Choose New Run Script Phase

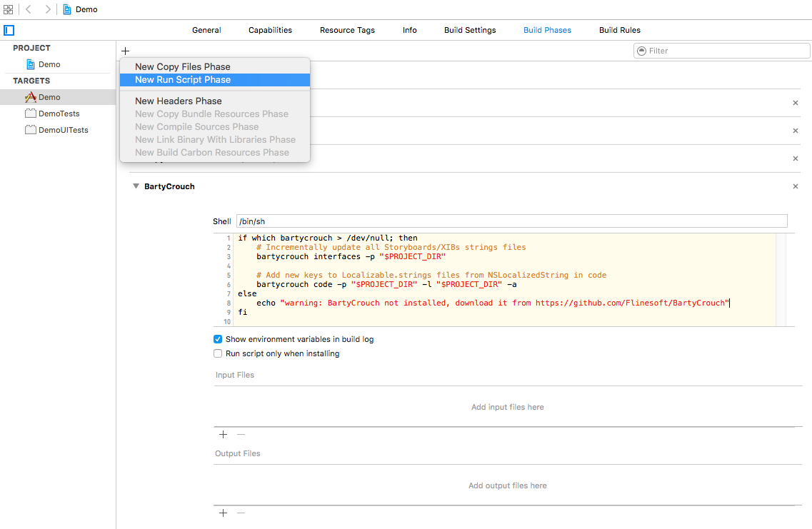point(215,80)
